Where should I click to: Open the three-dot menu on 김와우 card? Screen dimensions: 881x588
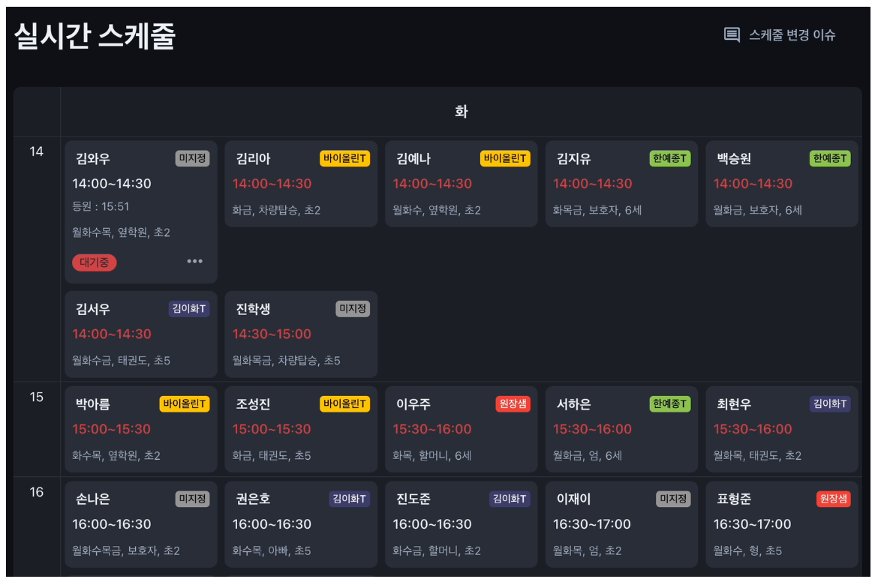click(195, 261)
